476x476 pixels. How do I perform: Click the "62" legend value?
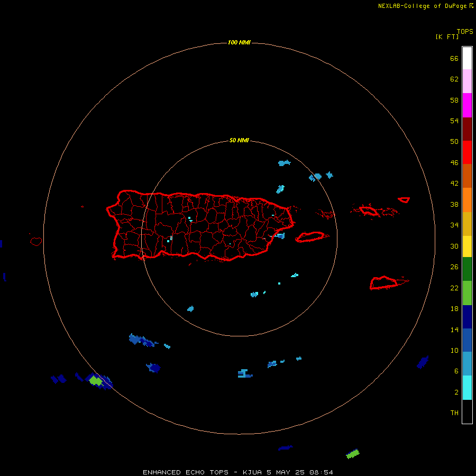[454, 79]
